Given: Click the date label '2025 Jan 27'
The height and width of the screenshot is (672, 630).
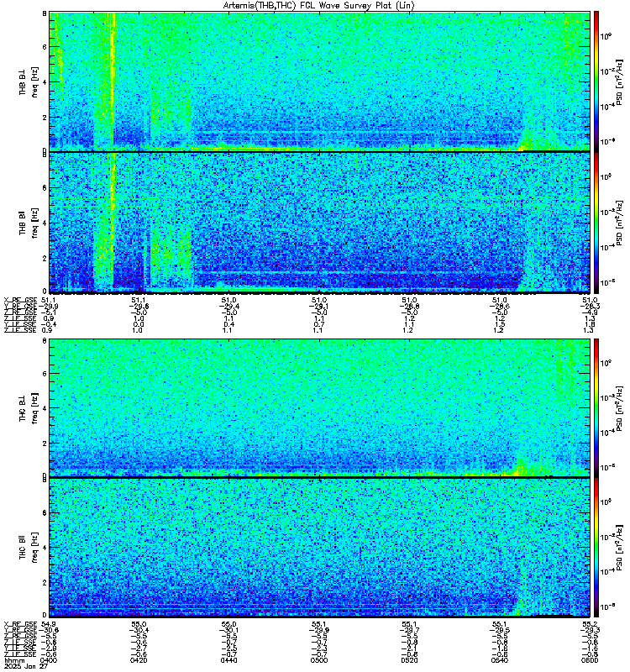Looking at the screenshot, I should coord(26,666).
